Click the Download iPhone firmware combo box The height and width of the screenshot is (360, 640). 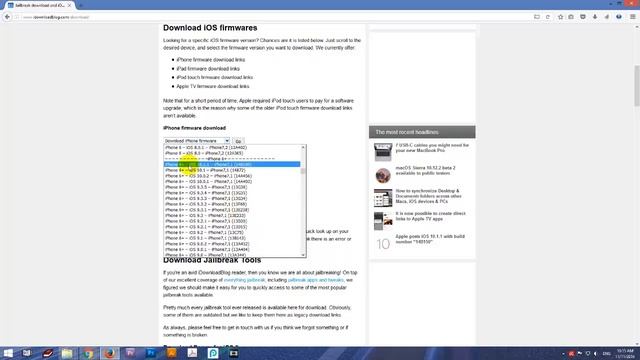197,141
